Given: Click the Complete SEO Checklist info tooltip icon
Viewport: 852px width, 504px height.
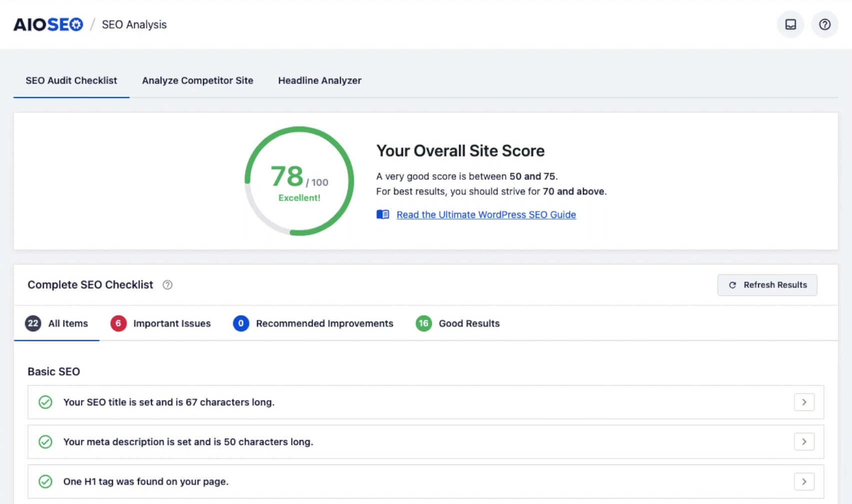Looking at the screenshot, I should pyautogui.click(x=167, y=285).
